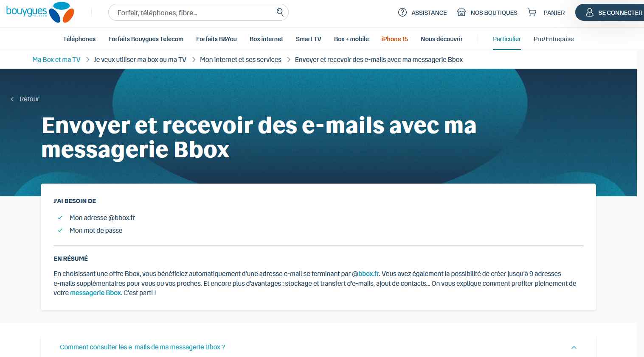
Task: Click the SE CONNECTER button
Action: click(x=610, y=12)
